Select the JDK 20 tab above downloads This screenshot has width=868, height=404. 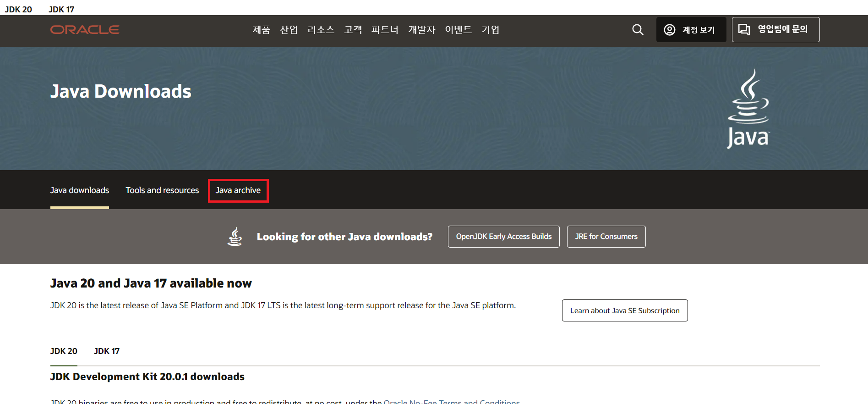(x=64, y=351)
